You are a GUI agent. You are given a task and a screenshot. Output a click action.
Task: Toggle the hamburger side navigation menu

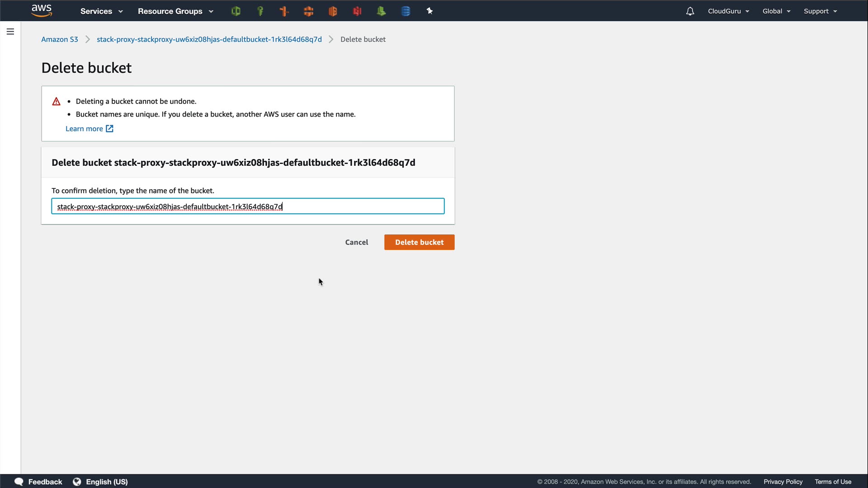tap(10, 32)
